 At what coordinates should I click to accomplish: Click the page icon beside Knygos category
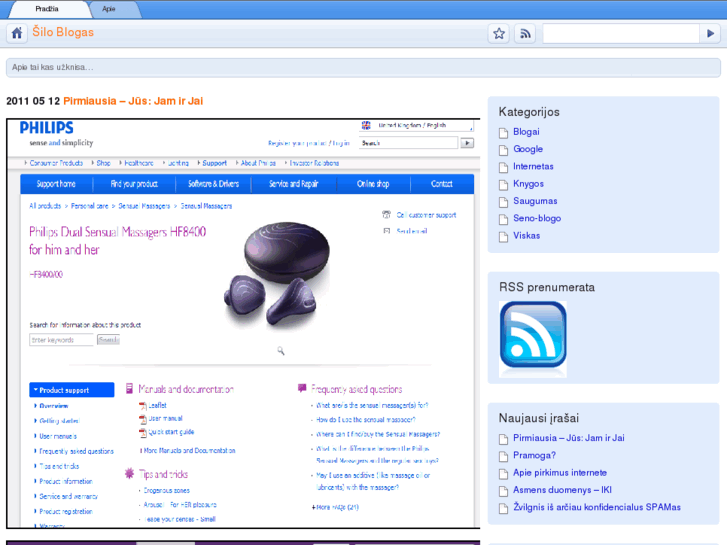[505, 184]
